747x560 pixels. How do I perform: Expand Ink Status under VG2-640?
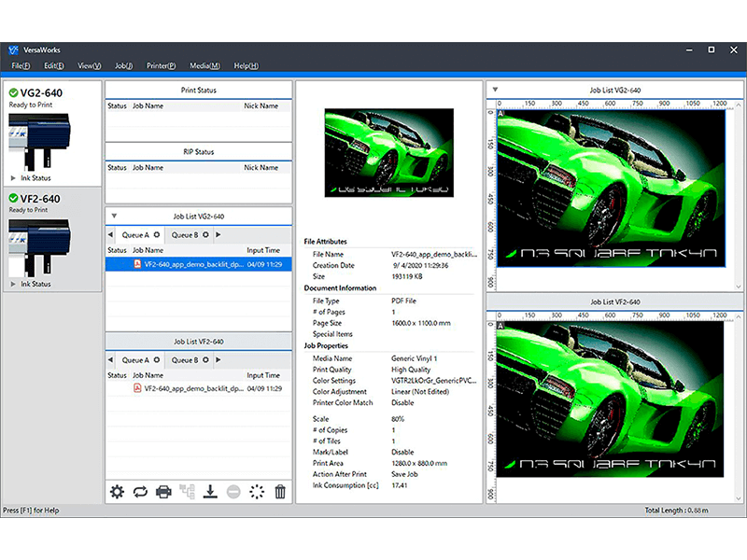[13, 178]
